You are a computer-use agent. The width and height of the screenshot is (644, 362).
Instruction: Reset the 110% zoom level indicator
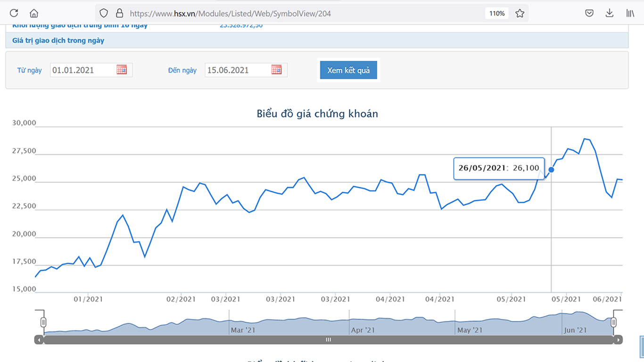point(496,13)
